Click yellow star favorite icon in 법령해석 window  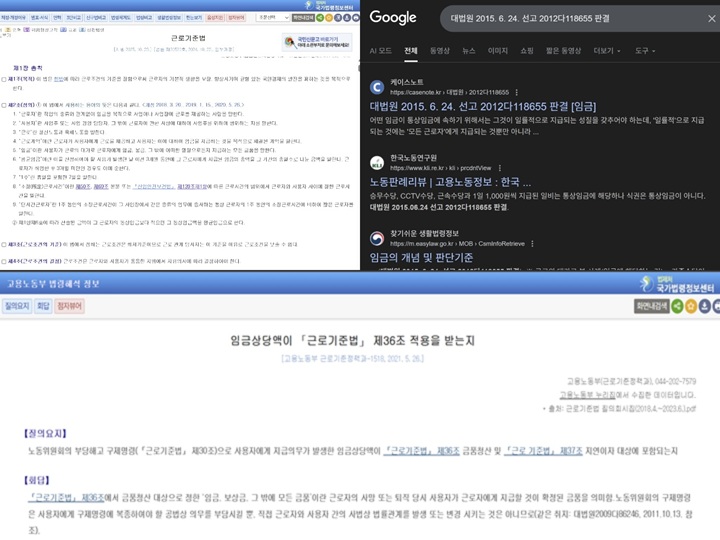[691, 306]
